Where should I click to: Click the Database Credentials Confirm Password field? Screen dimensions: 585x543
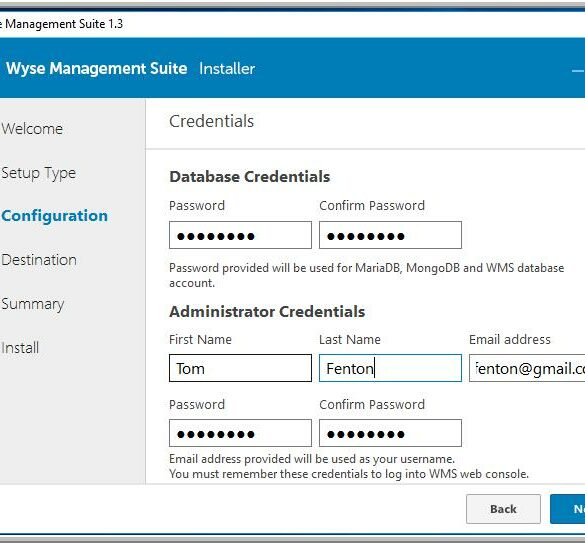tap(390, 235)
